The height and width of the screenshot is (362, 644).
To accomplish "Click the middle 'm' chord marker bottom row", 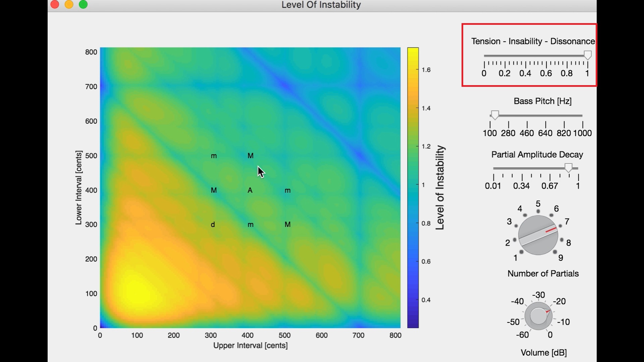I will point(250,225).
